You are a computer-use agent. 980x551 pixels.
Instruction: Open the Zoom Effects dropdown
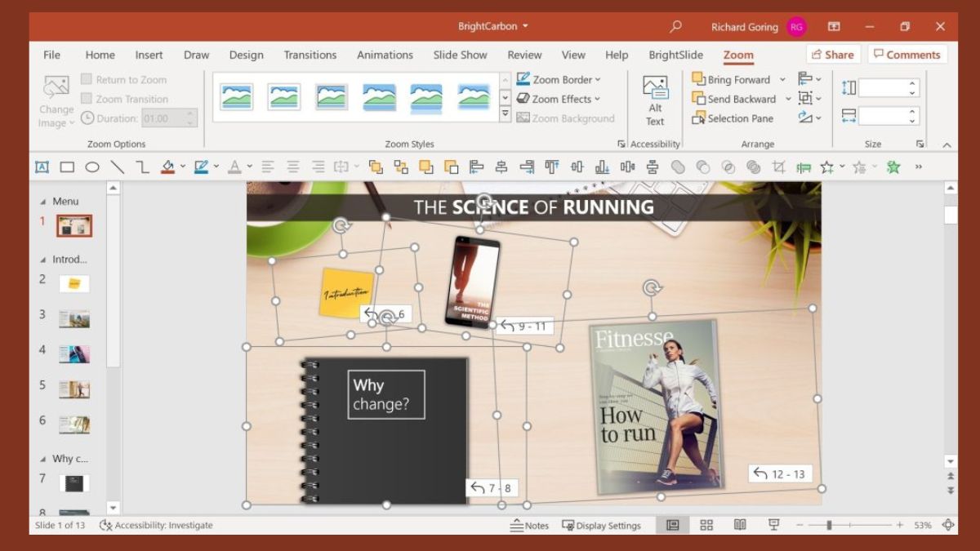[x=559, y=99]
